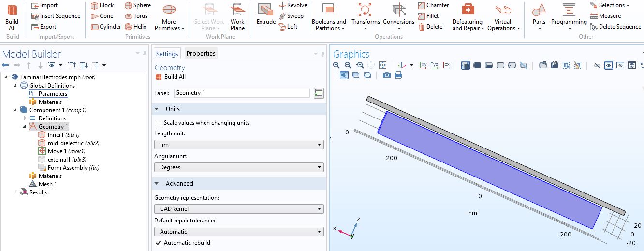Screen dimensions: 644x251
Task: Uncheck Automatic rebuild
Action: point(158,243)
